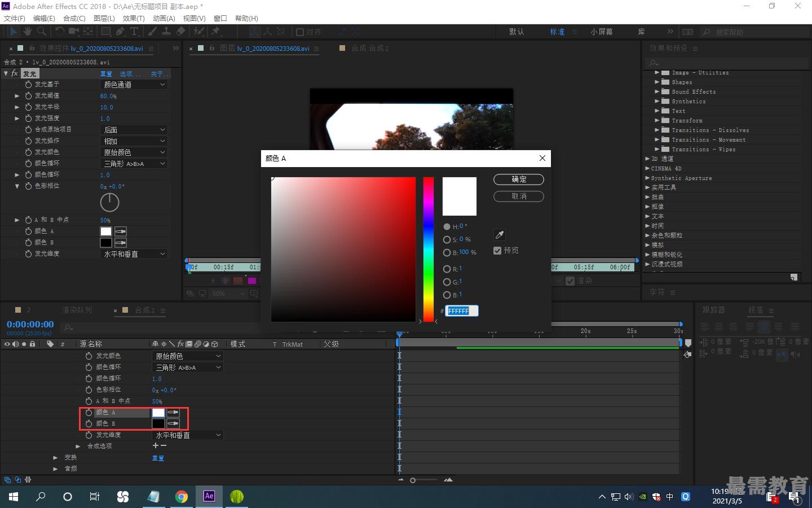Screen dimensions: 812x508
Task: Click Color A eyedropper in effect controls
Action: tap(121, 231)
